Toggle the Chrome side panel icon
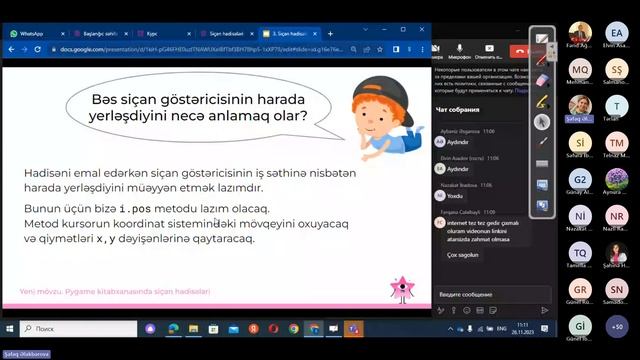 [x=396, y=49]
